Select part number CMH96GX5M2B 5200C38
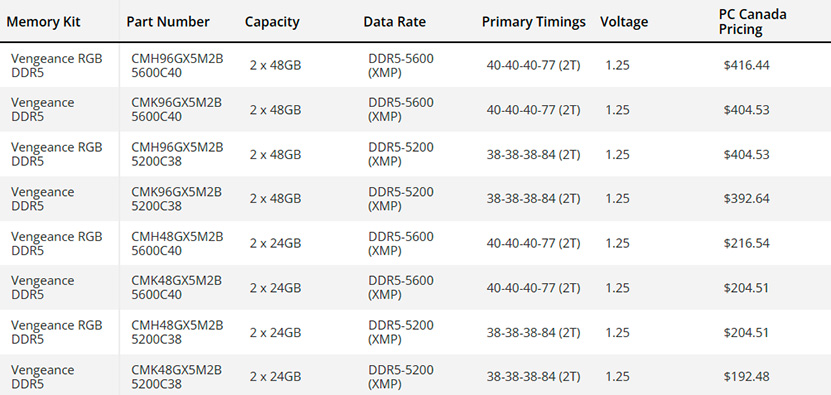This screenshot has width=831, height=395. tap(177, 154)
